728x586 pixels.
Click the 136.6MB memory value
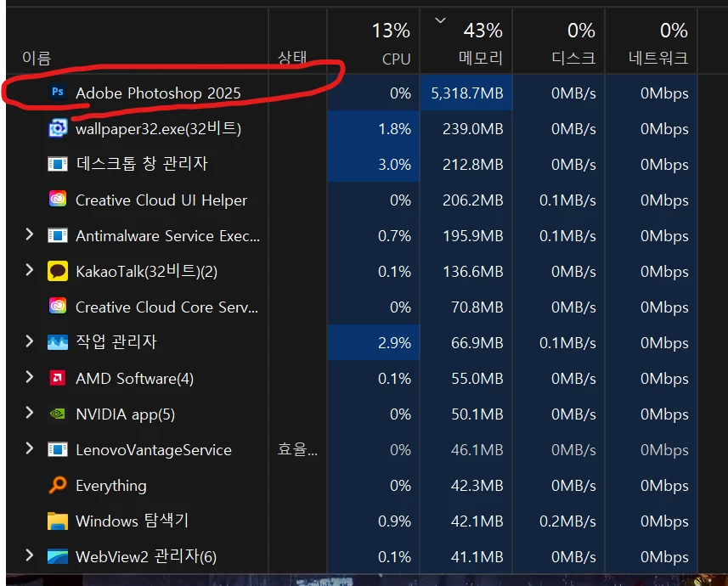(472, 272)
